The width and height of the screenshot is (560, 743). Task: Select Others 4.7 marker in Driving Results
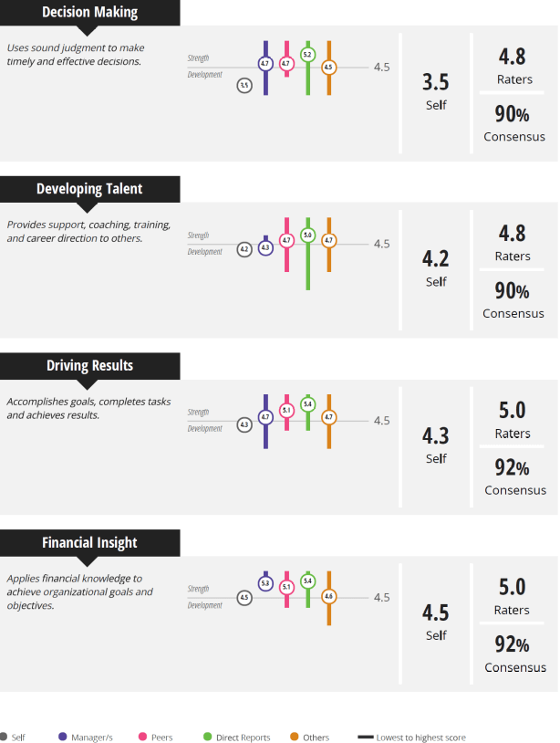click(x=328, y=416)
